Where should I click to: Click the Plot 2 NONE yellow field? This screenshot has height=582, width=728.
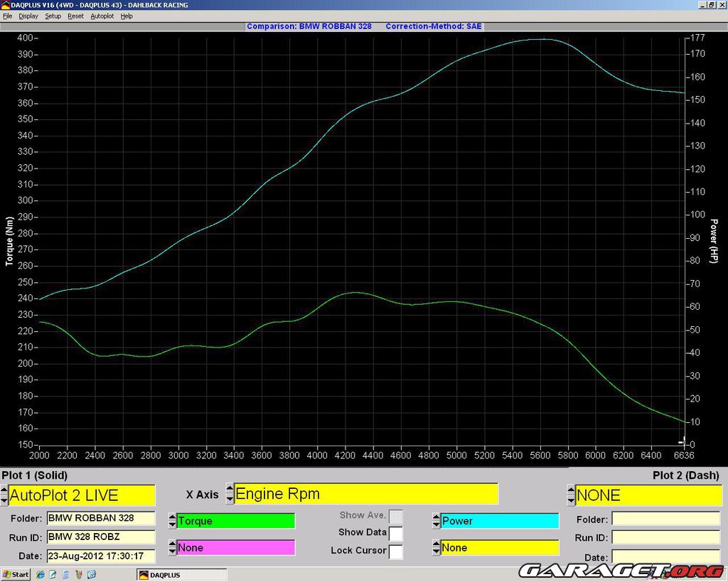pos(648,495)
